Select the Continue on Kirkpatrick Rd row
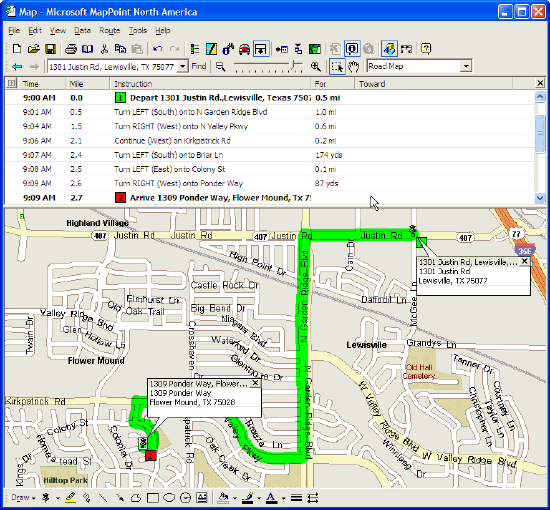Image resolution: width=550 pixels, height=510 pixels. click(x=269, y=141)
